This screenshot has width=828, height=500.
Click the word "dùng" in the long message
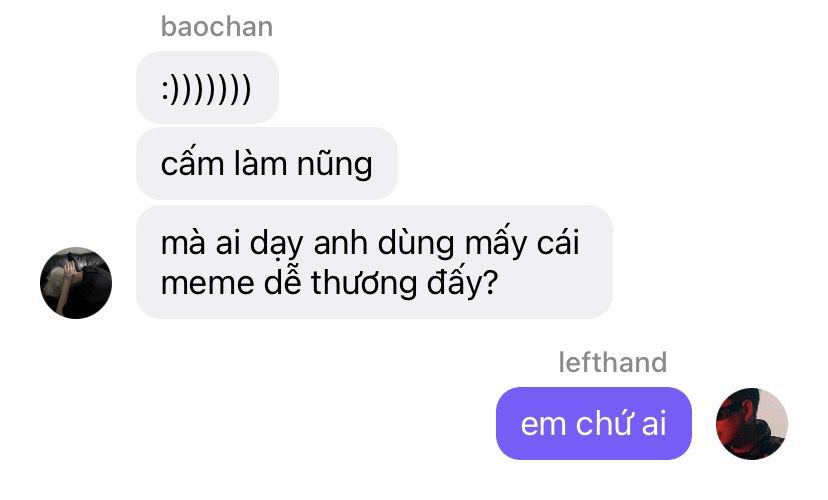(416, 244)
